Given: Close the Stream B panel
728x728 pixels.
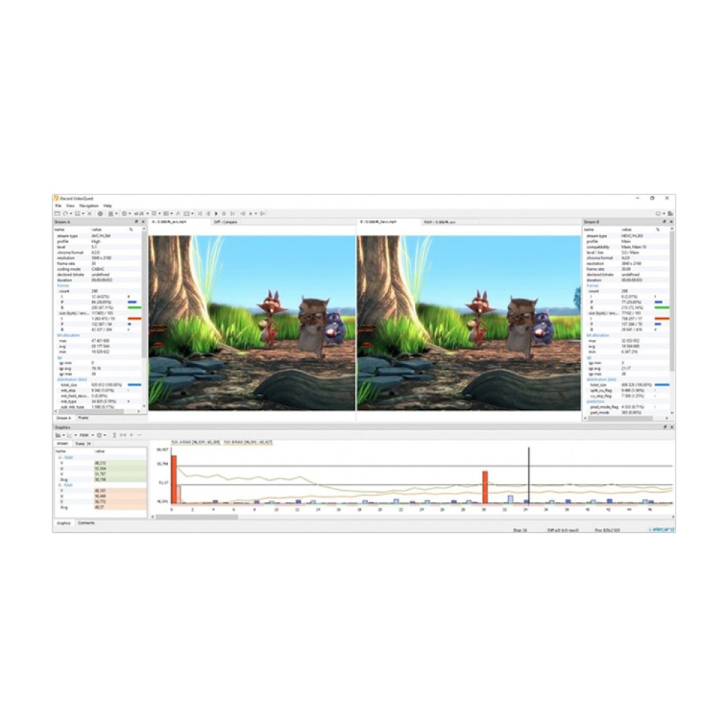Looking at the screenshot, I should click(x=671, y=222).
